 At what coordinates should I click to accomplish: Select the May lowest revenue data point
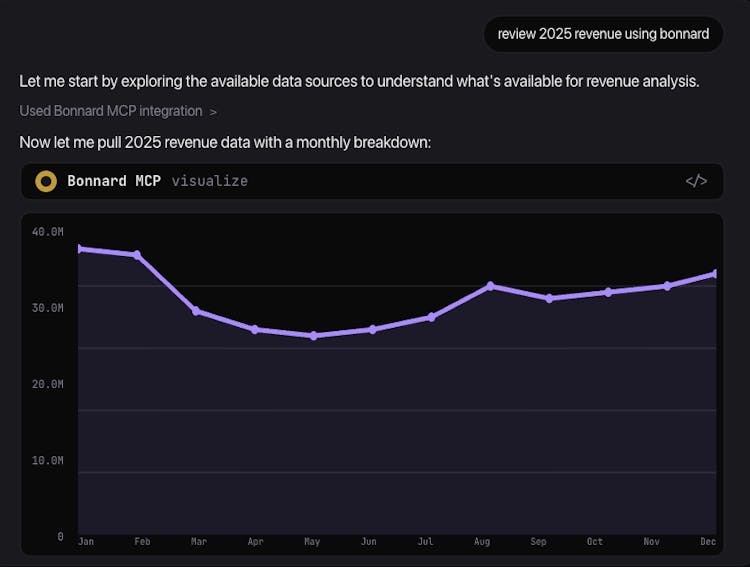[313, 336]
